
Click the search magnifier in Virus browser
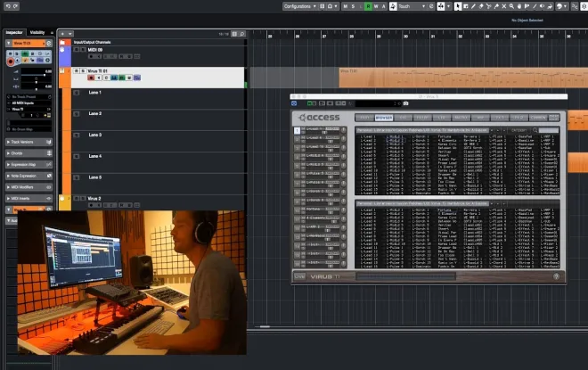point(535,130)
